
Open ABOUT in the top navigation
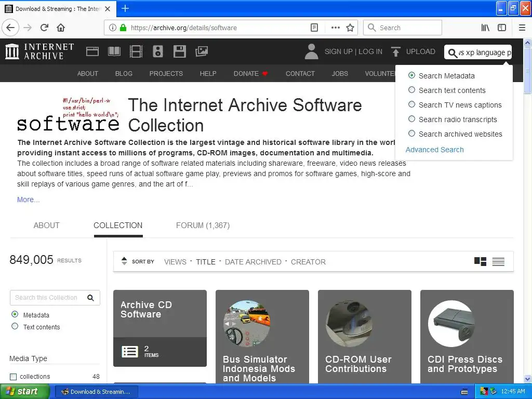87,74
